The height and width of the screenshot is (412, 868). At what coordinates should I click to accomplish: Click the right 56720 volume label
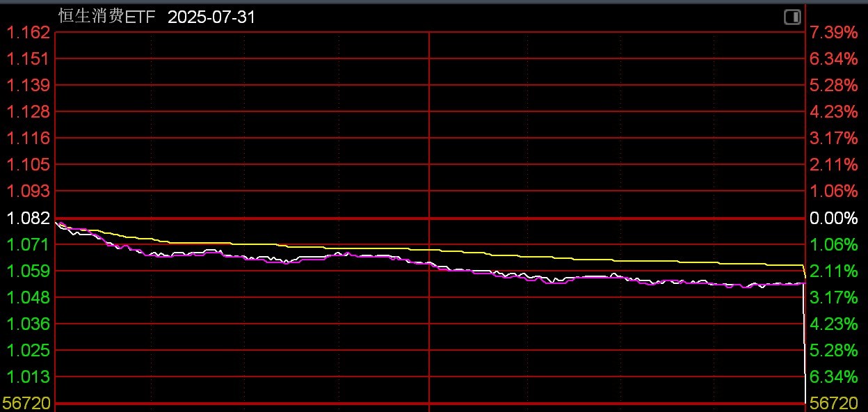835,403
